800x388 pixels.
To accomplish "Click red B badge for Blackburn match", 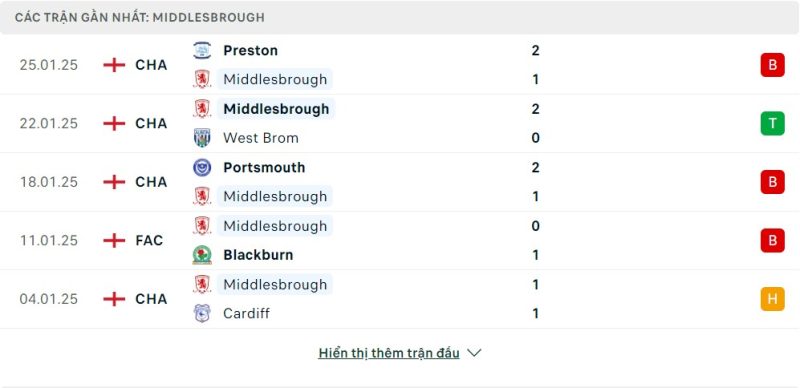I will [x=772, y=240].
